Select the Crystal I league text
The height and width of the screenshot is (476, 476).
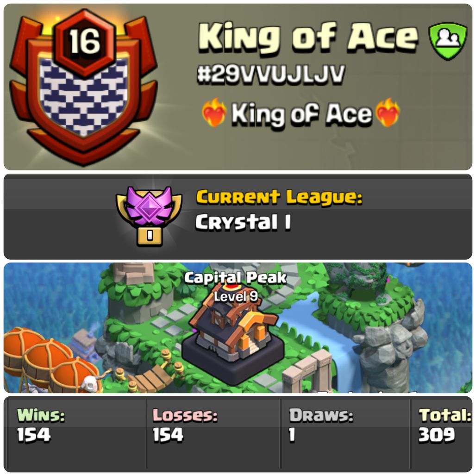click(243, 222)
